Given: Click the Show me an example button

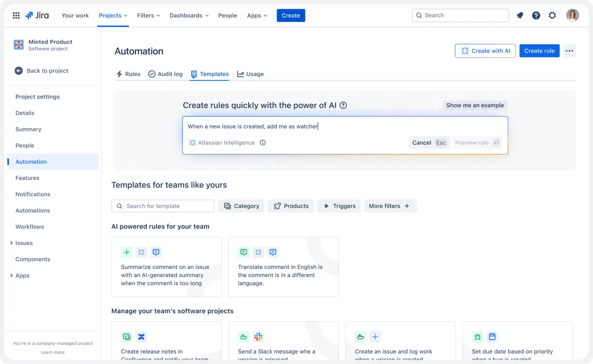Looking at the screenshot, I should point(475,105).
